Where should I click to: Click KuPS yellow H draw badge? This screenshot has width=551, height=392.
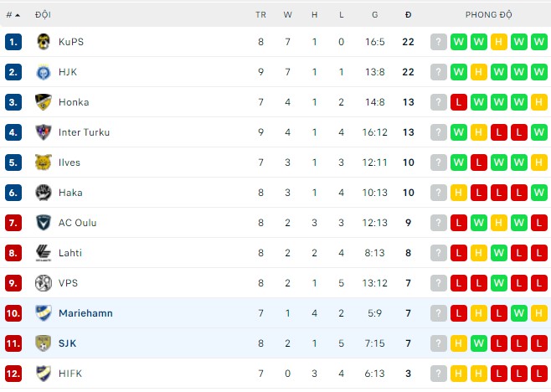click(499, 42)
